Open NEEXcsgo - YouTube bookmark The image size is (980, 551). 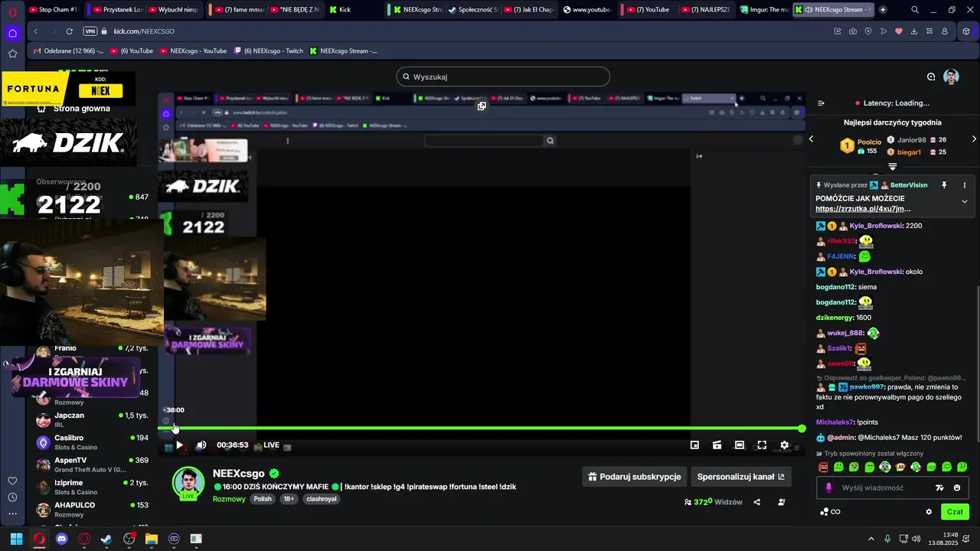tap(194, 51)
